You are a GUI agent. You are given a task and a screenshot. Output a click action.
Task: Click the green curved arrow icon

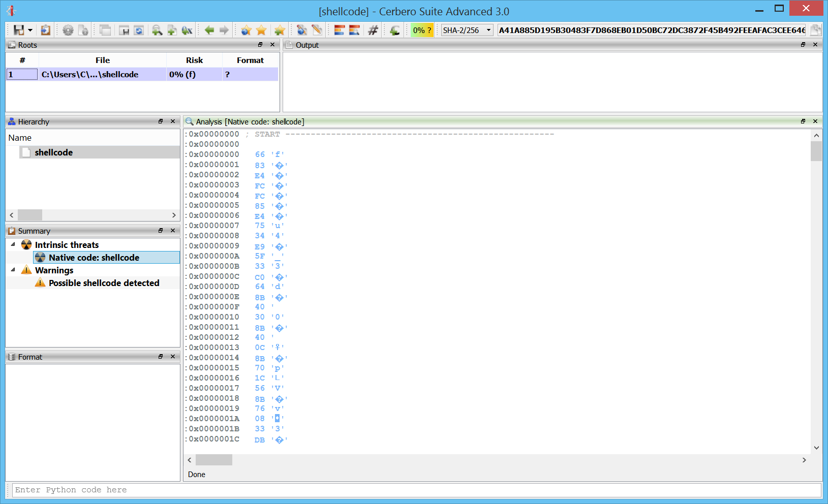pyautogui.click(x=395, y=30)
